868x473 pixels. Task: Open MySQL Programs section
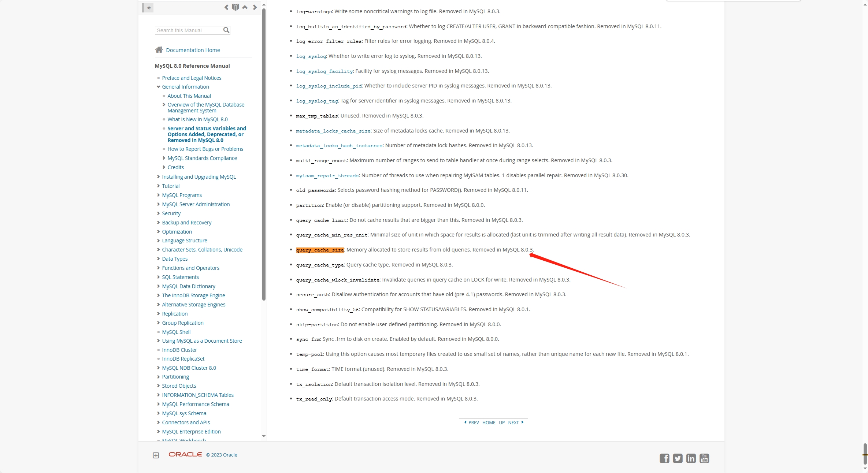click(182, 195)
